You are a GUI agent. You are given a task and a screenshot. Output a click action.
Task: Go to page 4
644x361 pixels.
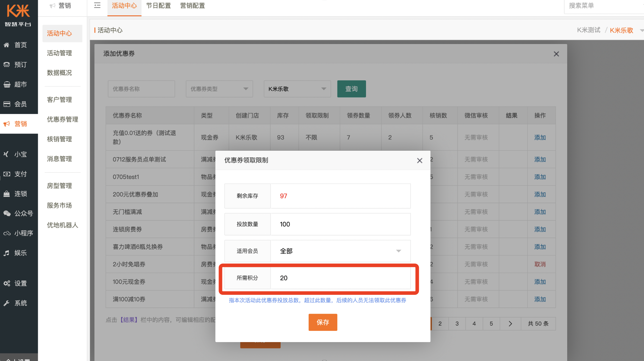pos(474,323)
